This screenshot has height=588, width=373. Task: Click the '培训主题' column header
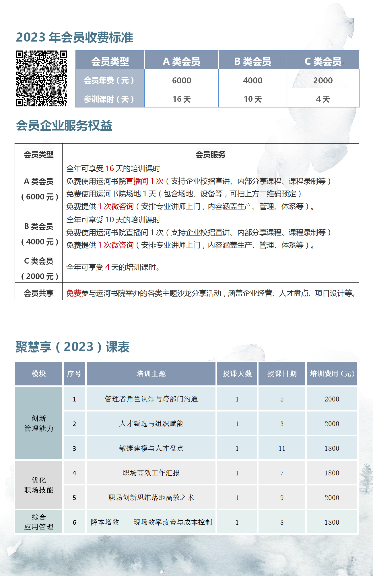pyautogui.click(x=151, y=374)
